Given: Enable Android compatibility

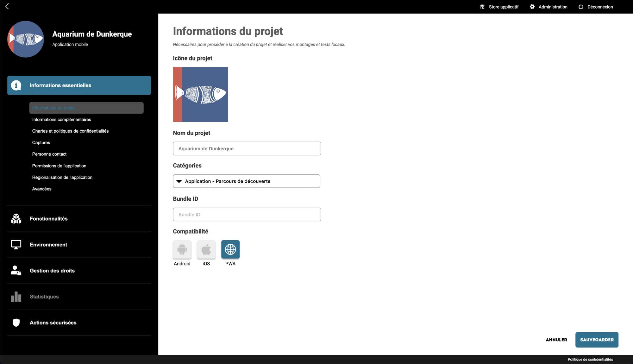Looking at the screenshot, I should (x=182, y=249).
